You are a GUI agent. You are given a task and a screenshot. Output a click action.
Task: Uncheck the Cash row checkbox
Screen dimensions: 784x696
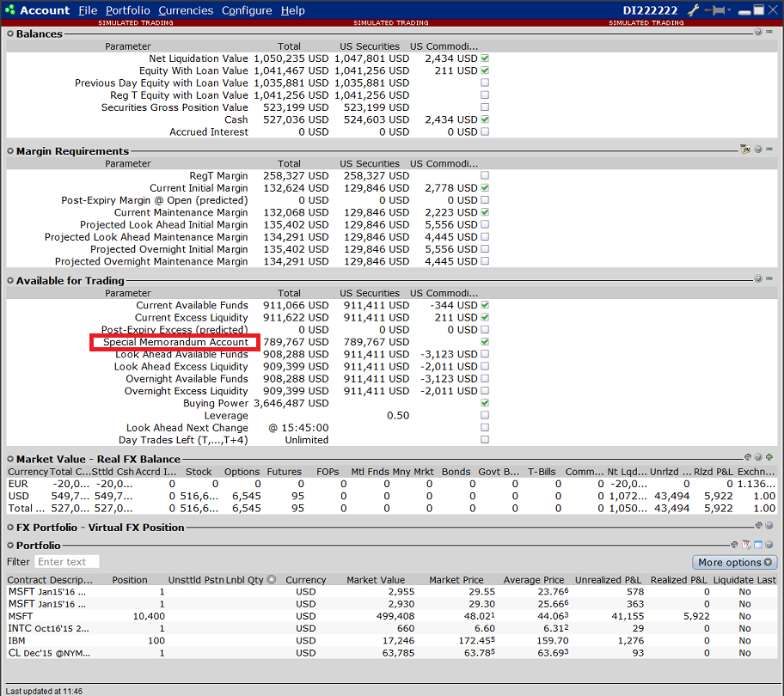tap(485, 119)
